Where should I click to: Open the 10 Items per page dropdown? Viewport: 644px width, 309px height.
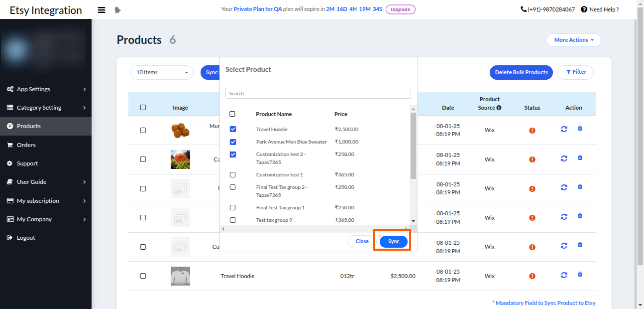point(162,72)
